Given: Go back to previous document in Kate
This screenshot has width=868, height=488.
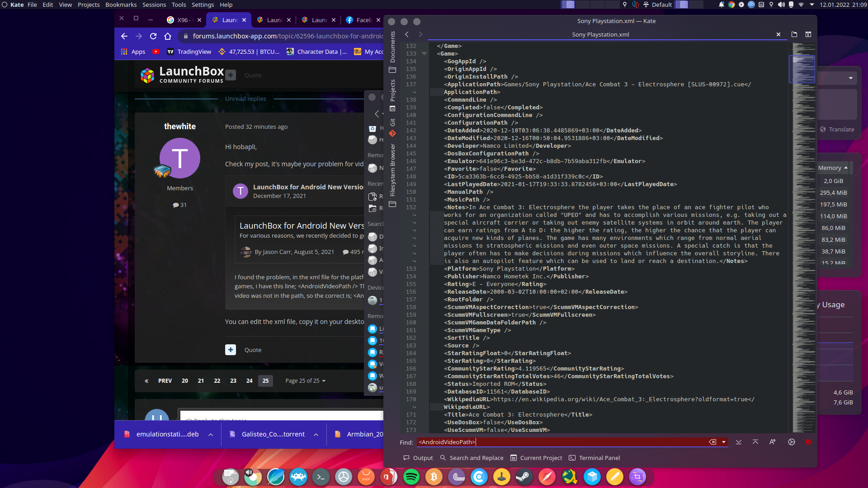Looking at the screenshot, I should tap(407, 34).
